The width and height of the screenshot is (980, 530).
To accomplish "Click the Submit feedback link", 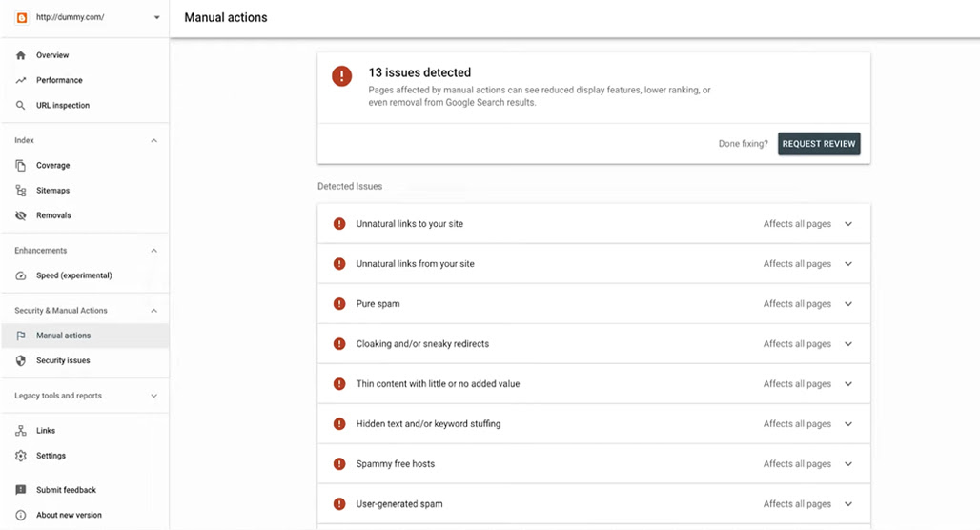I will coord(85,489).
